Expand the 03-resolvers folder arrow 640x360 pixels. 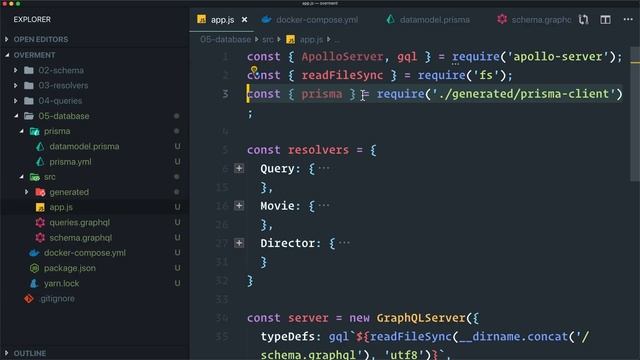pyautogui.click(x=16, y=85)
